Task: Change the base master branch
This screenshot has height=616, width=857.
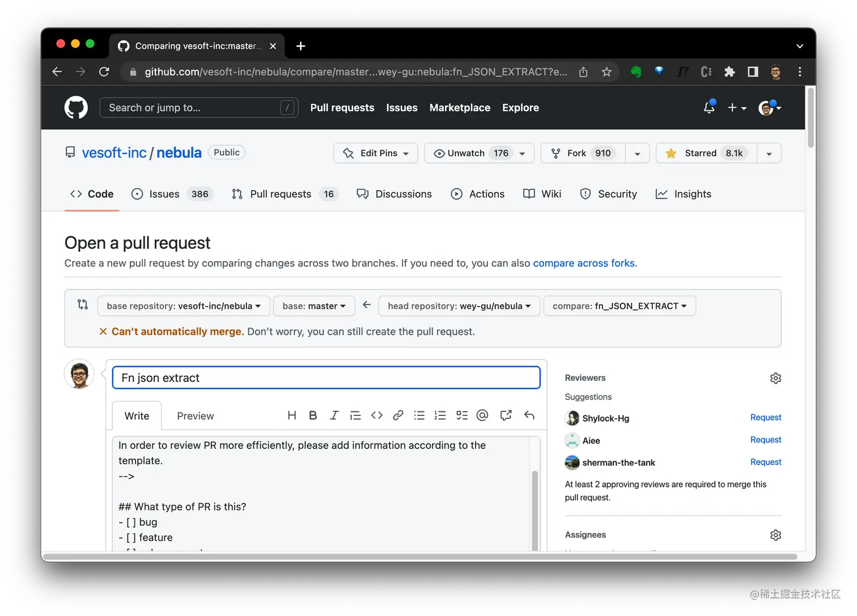Action: coord(314,306)
